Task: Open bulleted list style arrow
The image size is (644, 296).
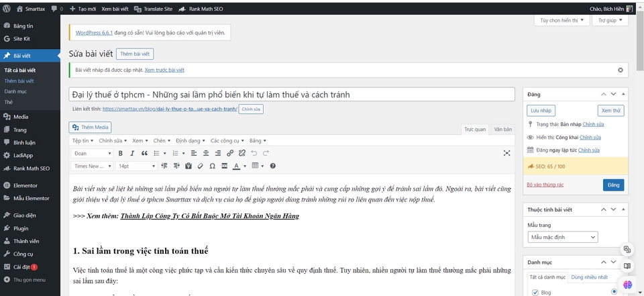Action: tap(165, 153)
